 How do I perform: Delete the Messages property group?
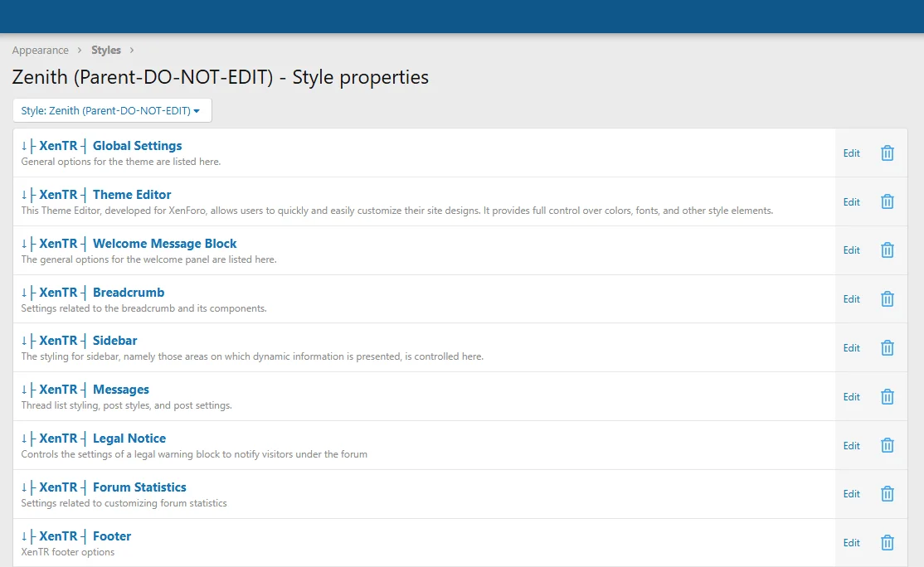[x=887, y=397]
